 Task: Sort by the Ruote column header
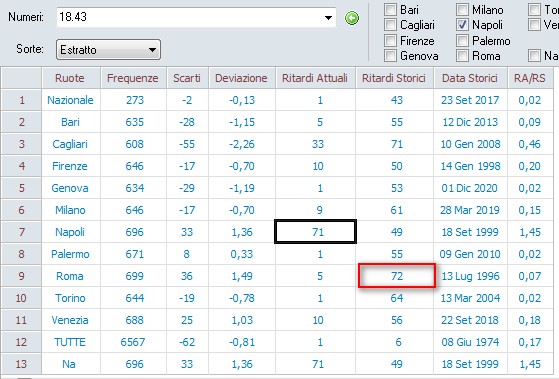[x=71, y=78]
